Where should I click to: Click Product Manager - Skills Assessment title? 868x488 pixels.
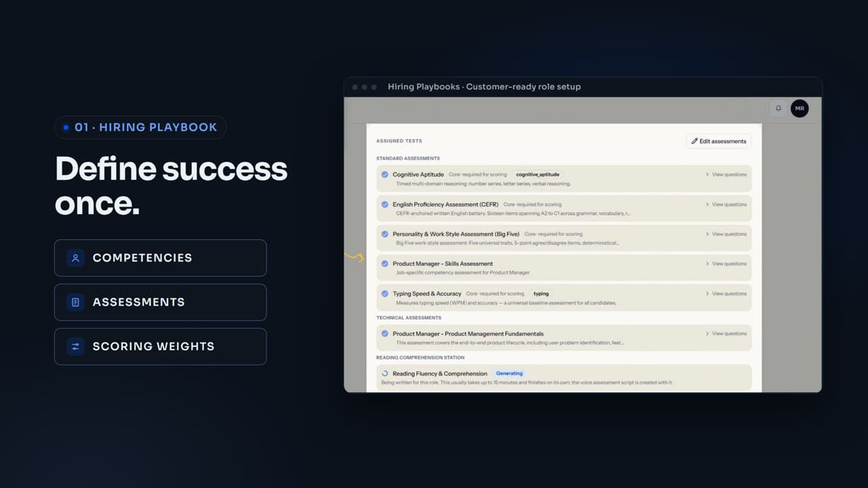443,264
